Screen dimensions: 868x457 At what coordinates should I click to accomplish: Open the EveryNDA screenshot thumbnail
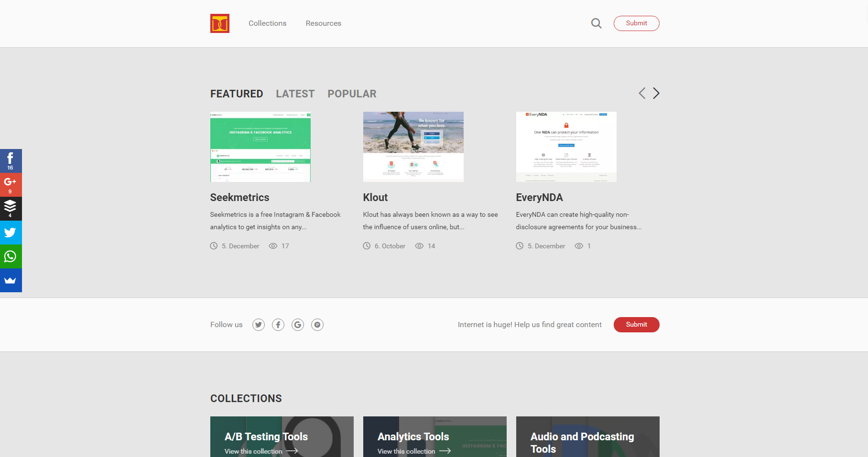coord(566,147)
